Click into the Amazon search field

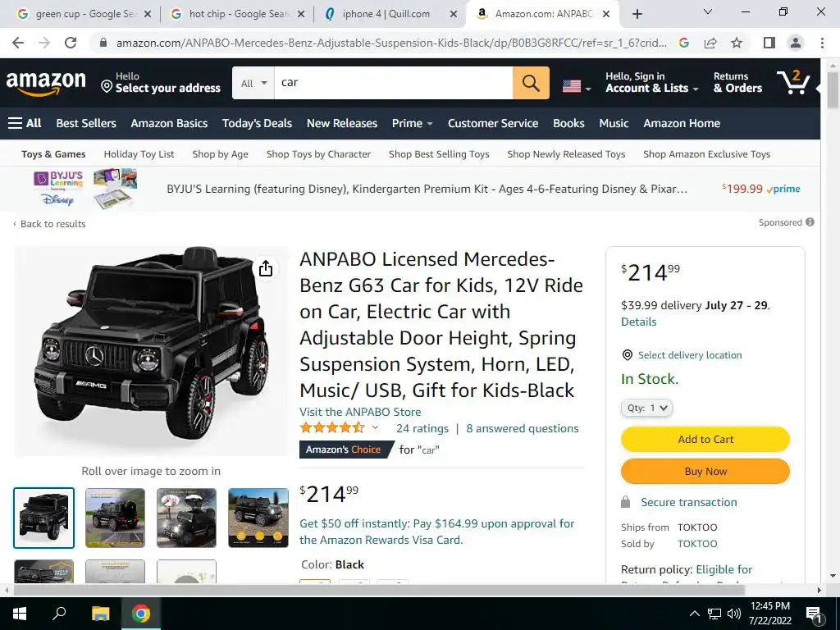tap(393, 83)
